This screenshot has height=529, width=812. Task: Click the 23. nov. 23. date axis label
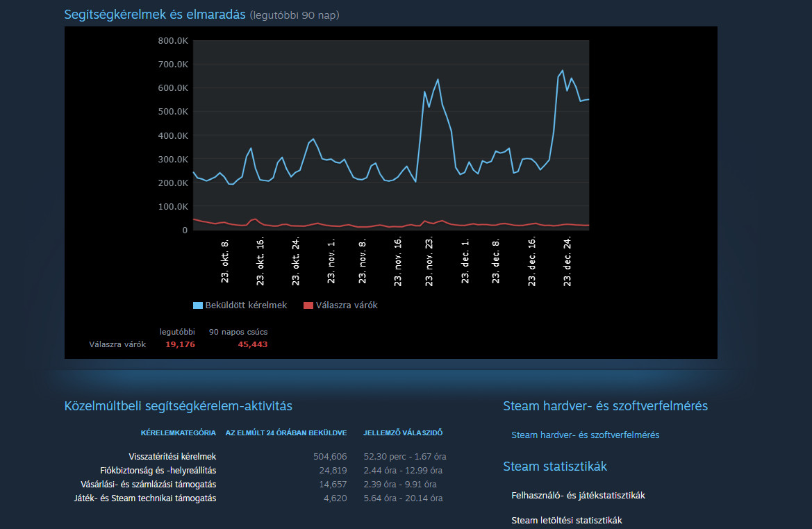pos(429,260)
